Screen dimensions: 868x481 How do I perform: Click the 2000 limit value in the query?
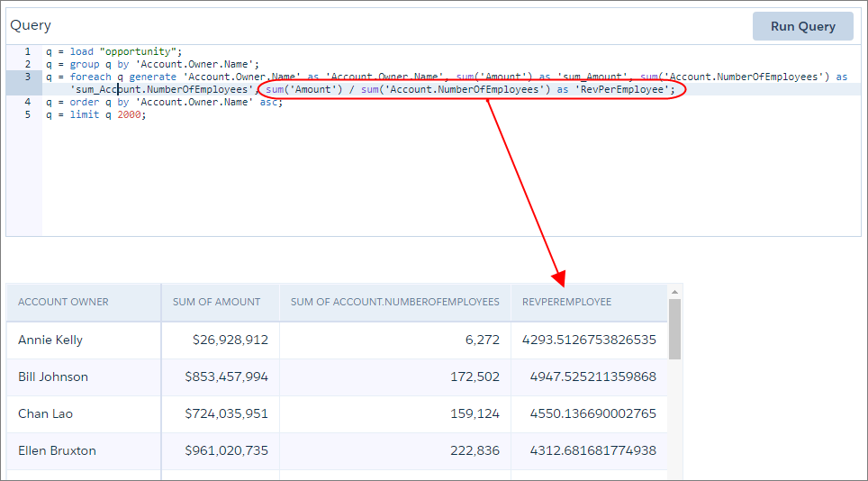129,115
